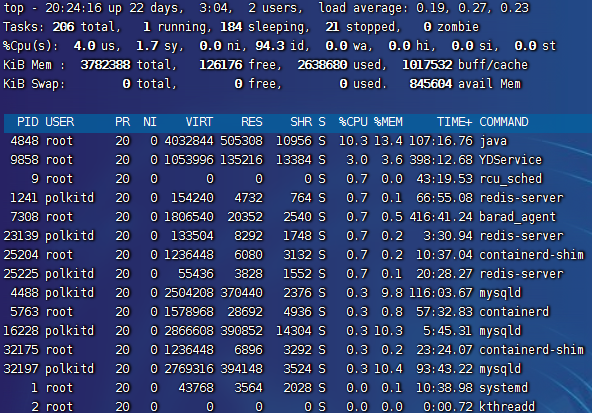Screen dimensions: 592x413
Task: Select the %CPU column header
Action: point(353,122)
